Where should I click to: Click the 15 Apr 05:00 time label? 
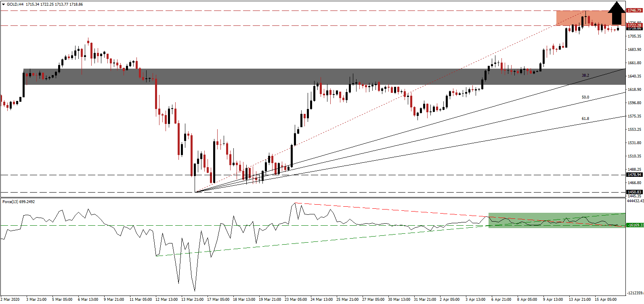coord(606,300)
